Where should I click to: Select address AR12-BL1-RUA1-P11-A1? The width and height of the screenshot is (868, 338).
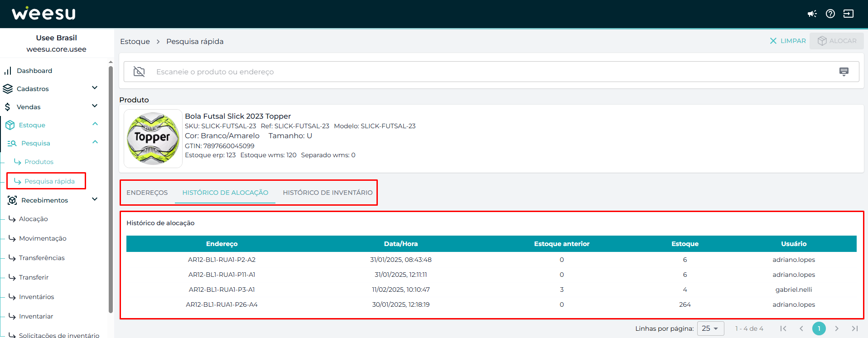[x=222, y=275]
